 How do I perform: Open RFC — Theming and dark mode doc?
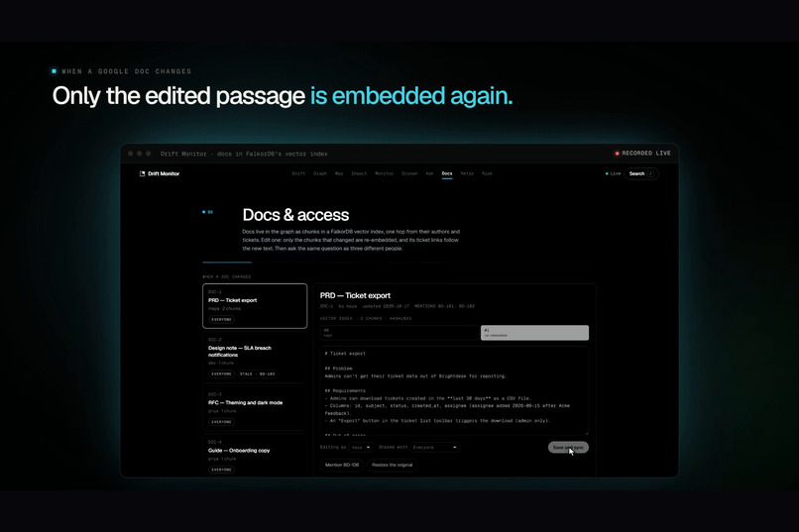click(255, 408)
